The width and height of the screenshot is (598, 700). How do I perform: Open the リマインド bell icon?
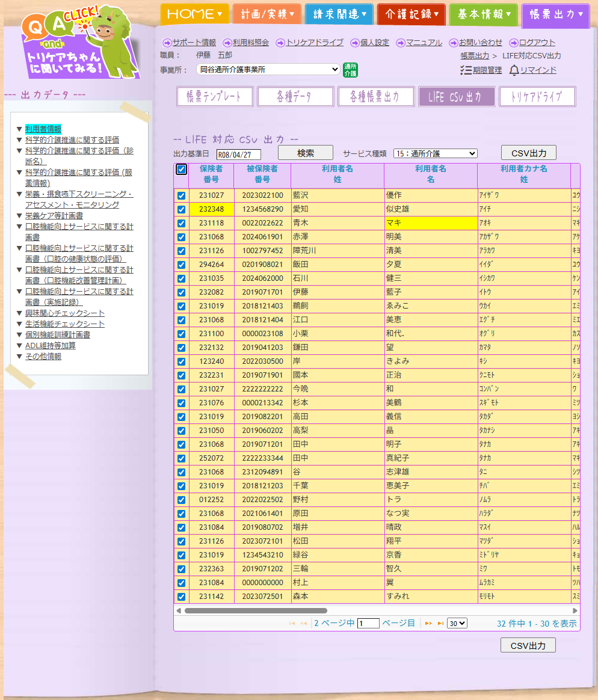coord(514,70)
